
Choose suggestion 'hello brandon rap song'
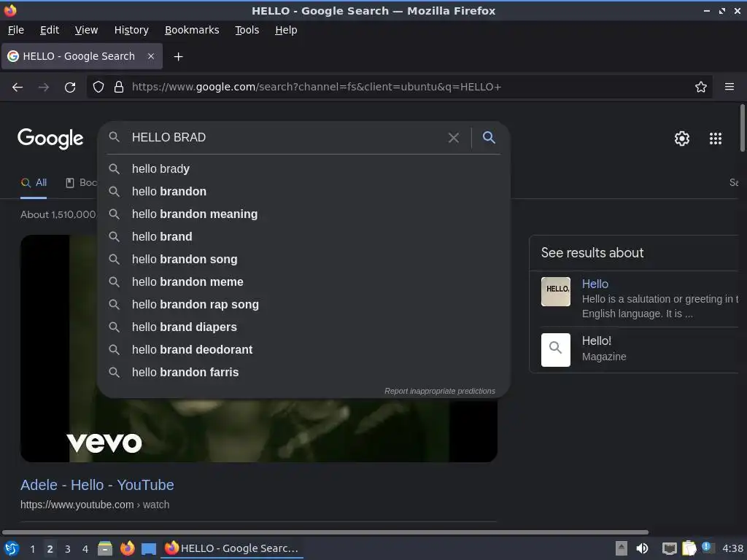coord(303,305)
